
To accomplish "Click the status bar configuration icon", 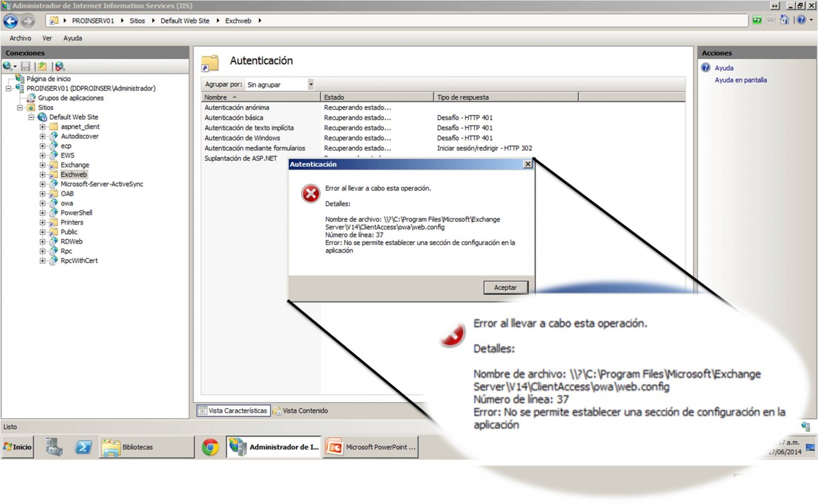I will (805, 427).
